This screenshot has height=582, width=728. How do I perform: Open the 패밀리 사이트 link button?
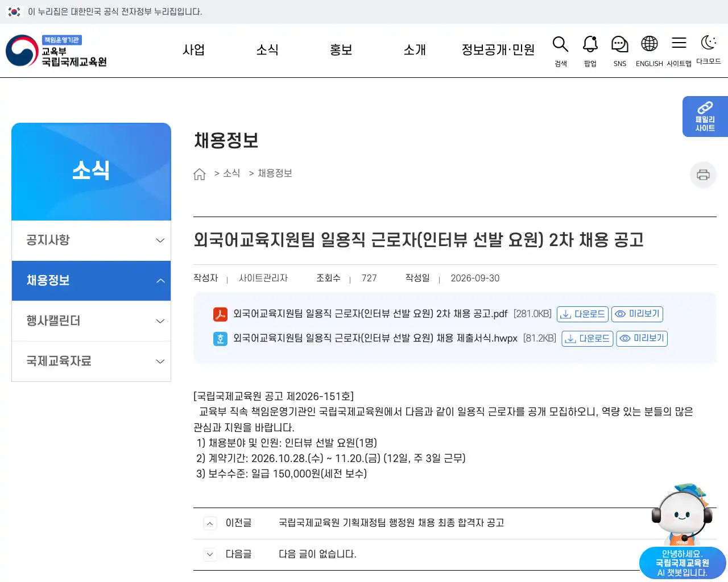[x=705, y=117]
